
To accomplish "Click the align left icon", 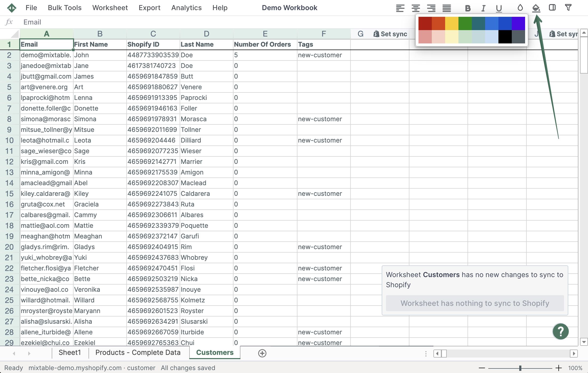I will (x=400, y=8).
